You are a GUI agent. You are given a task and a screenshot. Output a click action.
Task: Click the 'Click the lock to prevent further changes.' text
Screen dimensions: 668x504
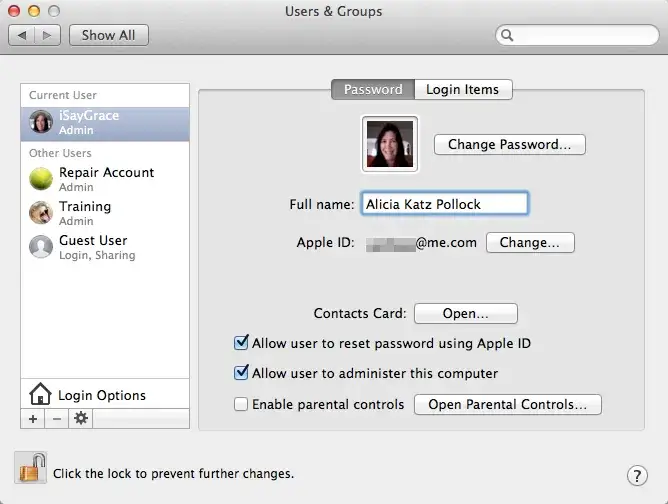click(173, 473)
